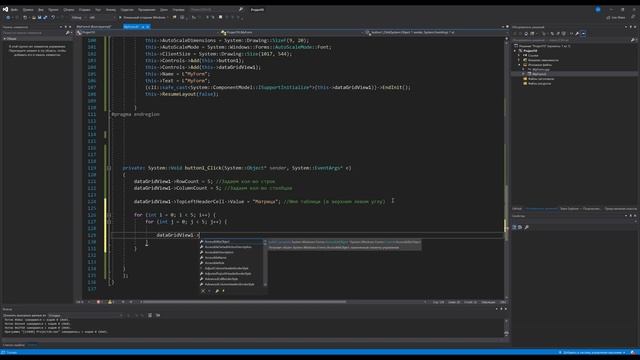Select Файлы заголовков folder

coord(541,79)
